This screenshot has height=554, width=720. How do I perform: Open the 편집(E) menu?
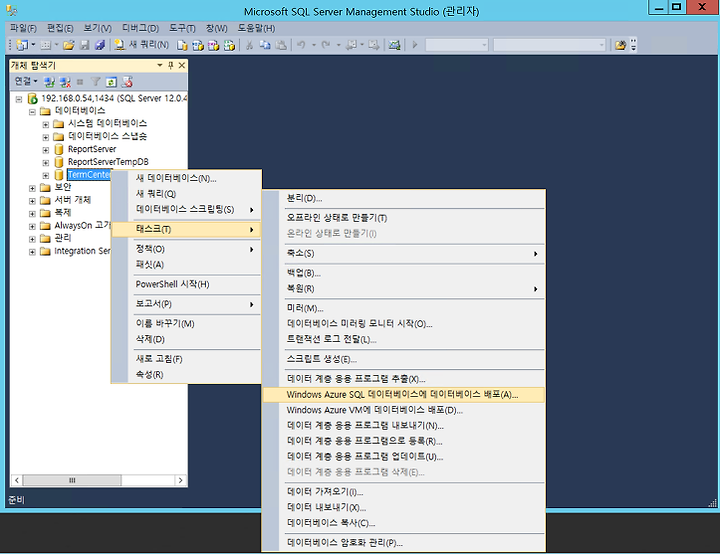click(x=60, y=28)
